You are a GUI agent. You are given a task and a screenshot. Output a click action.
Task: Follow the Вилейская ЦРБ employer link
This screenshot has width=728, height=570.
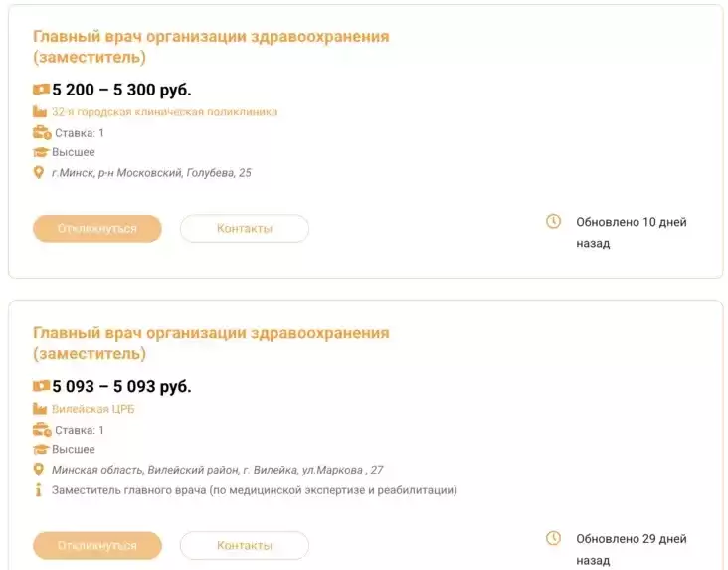pos(92,409)
